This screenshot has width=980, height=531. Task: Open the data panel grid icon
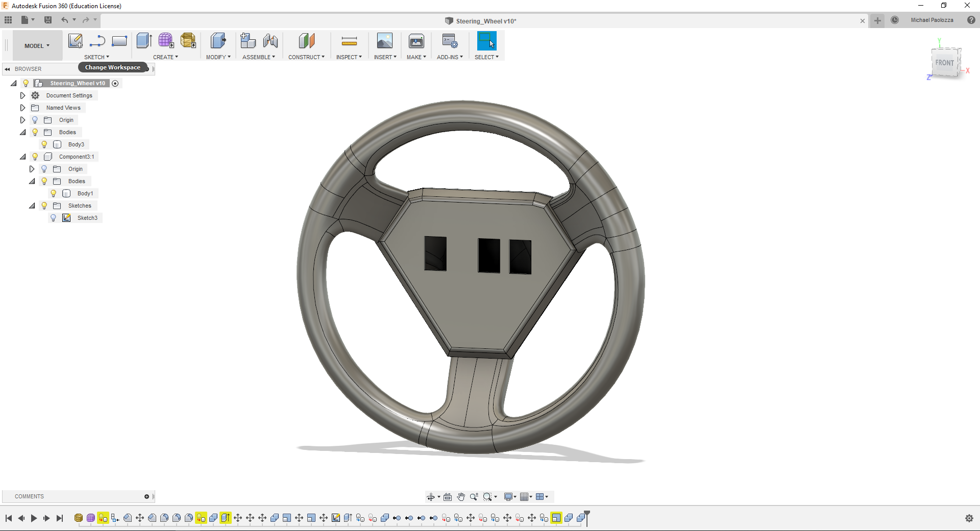8,20
